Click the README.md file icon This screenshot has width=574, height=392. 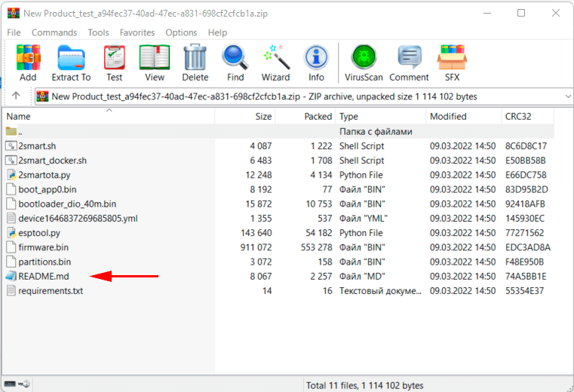pyautogui.click(x=11, y=276)
